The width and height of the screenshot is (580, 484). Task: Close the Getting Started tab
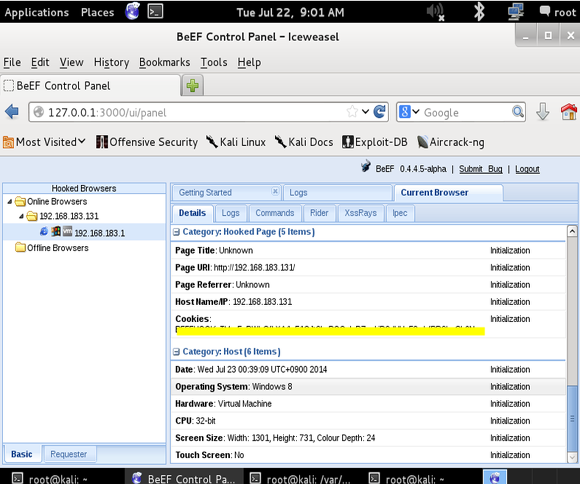click(275, 191)
